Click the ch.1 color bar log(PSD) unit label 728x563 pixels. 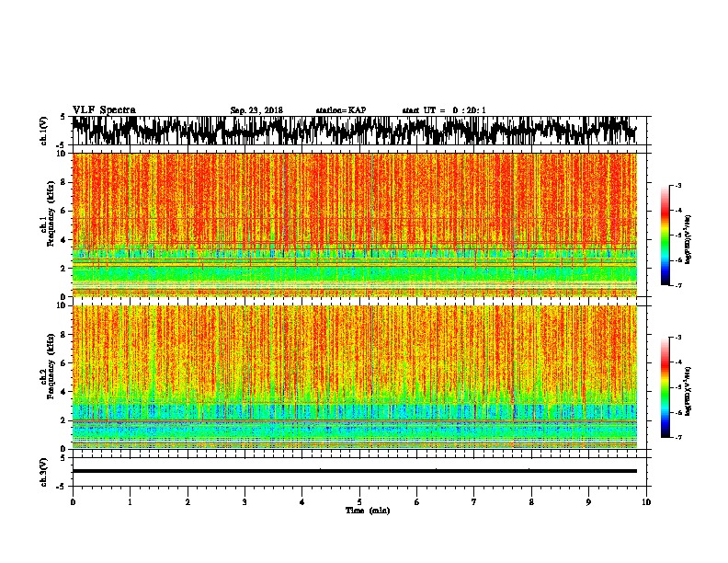click(688, 239)
